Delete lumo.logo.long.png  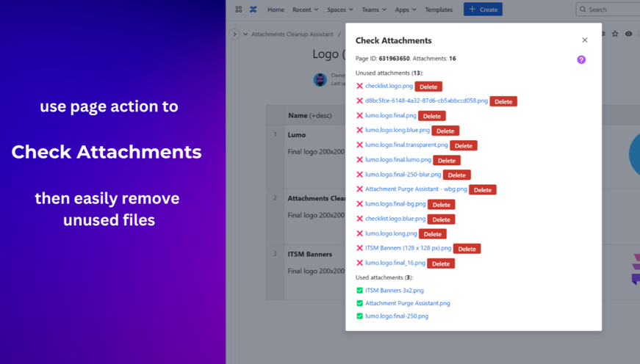click(x=433, y=234)
